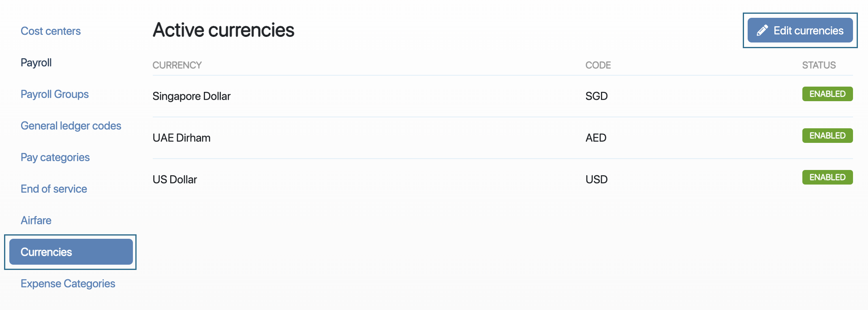Click ENABLED badge for Singapore Dollar
Screen dimensions: 868x310
point(827,94)
